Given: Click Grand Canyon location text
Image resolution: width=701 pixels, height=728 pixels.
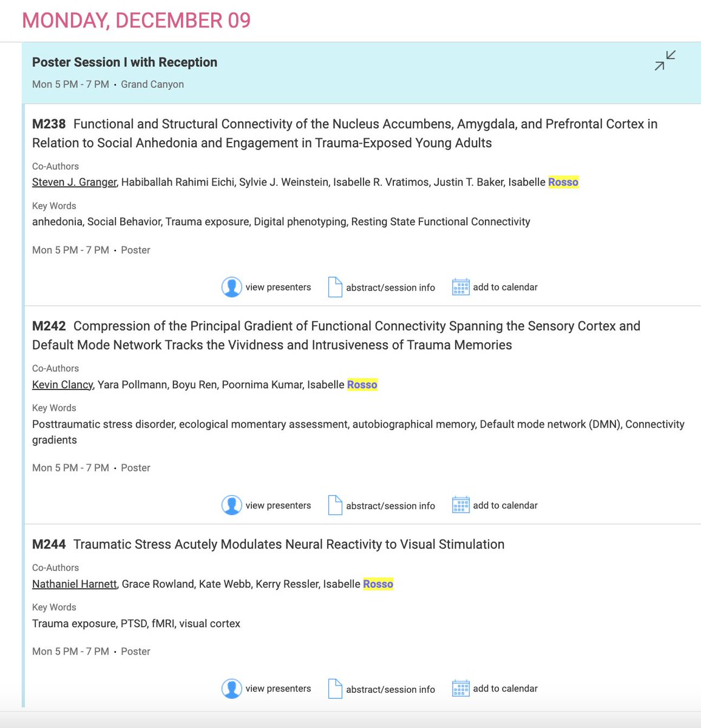Looking at the screenshot, I should click(x=152, y=84).
